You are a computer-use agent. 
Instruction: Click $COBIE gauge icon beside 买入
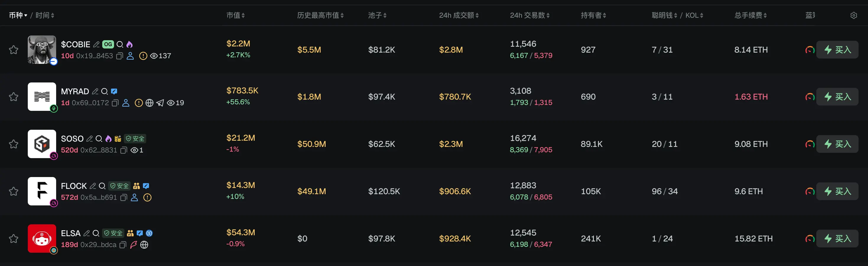coord(810,50)
